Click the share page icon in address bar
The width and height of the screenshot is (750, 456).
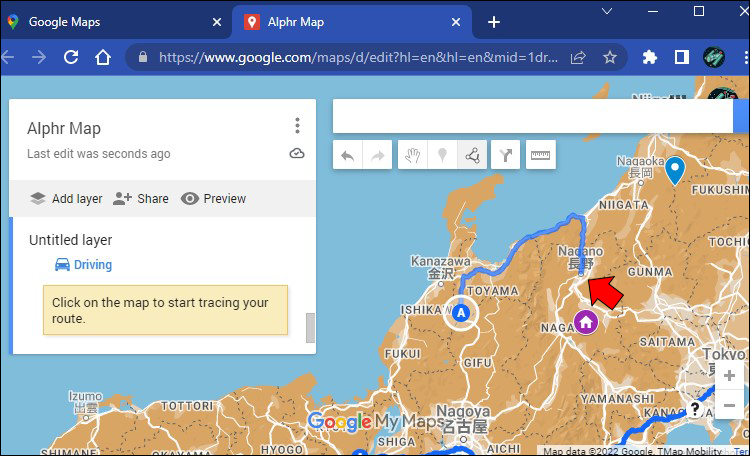click(x=578, y=57)
